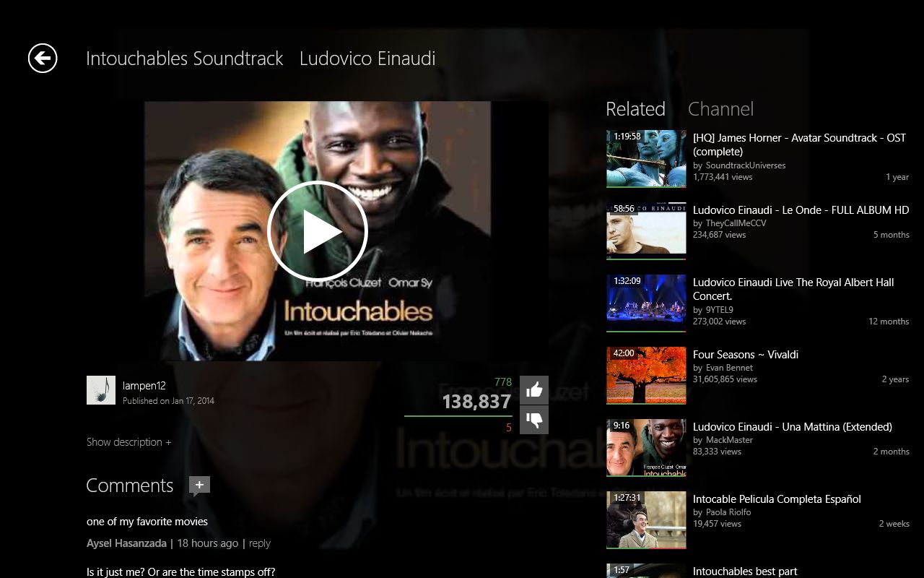This screenshot has width=924, height=578.
Task: Select the comment 'one of my favorite movies'
Action: click(147, 522)
